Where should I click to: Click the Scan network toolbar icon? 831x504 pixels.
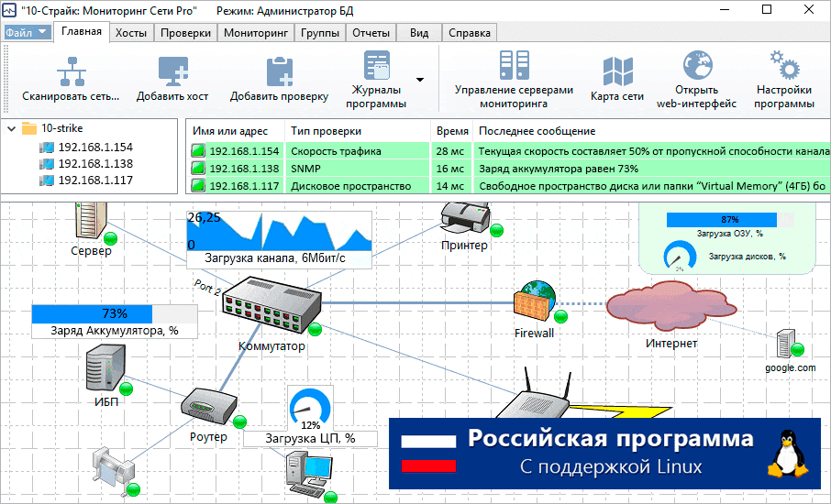click(x=71, y=71)
